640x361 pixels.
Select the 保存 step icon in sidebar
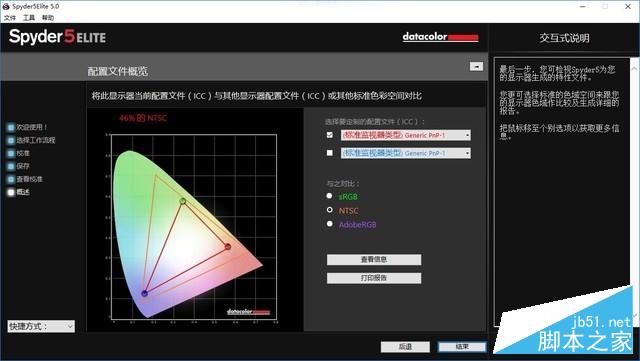pyautogui.click(x=11, y=166)
